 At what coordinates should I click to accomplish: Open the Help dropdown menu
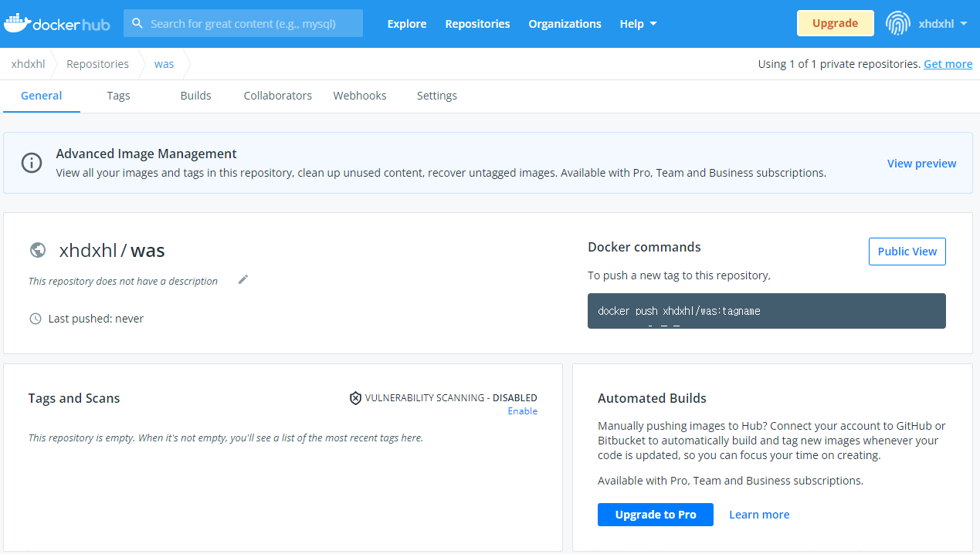(638, 24)
